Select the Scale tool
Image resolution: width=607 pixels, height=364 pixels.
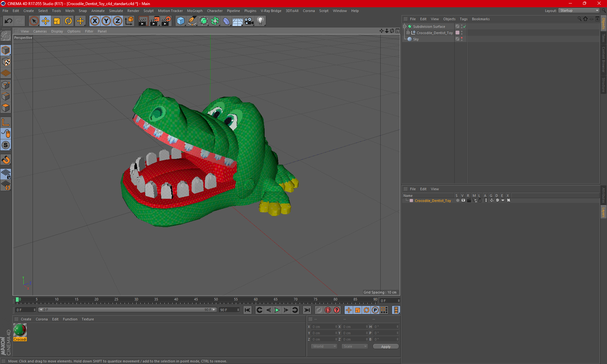tap(57, 21)
